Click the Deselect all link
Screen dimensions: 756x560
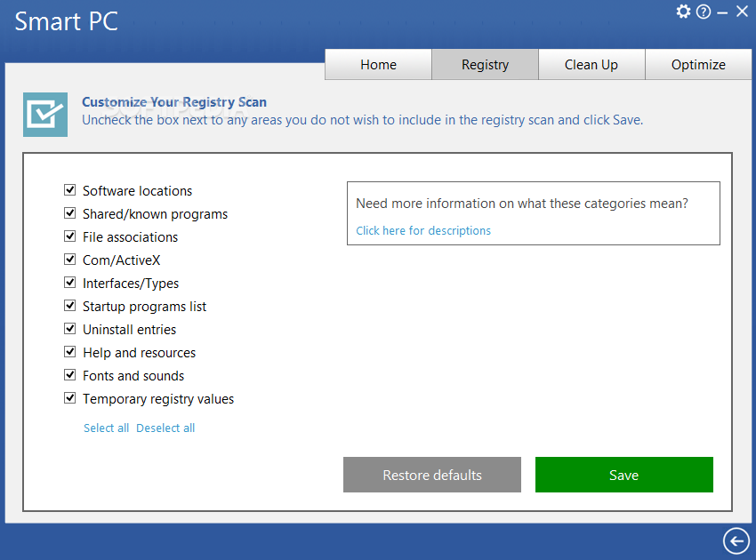(x=165, y=428)
